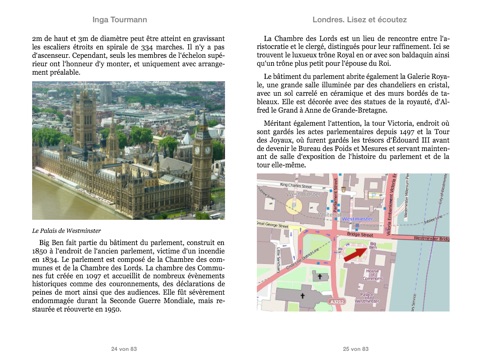Click the Big Ben clock tower in photo

tap(202, 160)
